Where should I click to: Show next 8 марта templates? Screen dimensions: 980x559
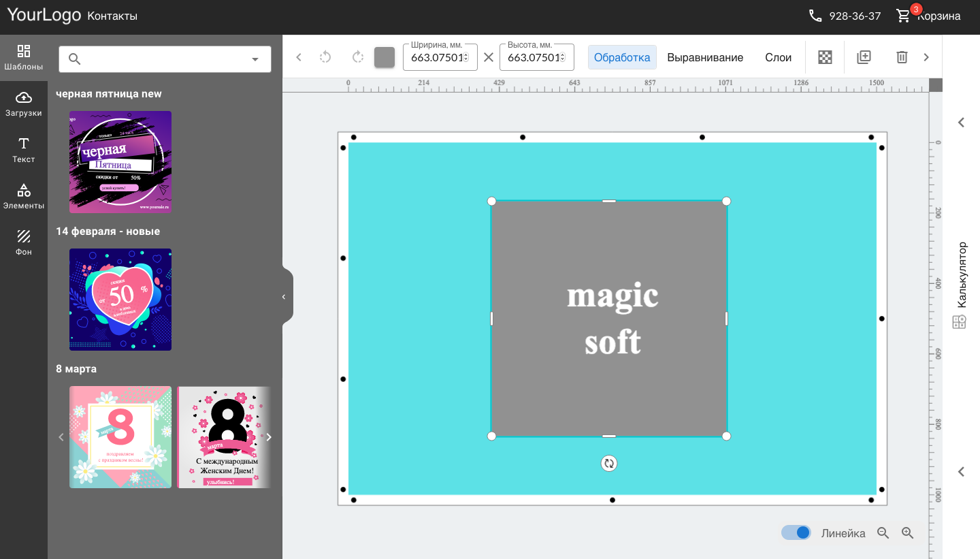pos(269,437)
